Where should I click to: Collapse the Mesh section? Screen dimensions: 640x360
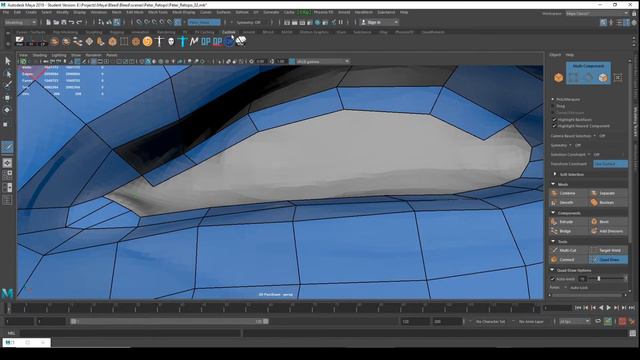[x=553, y=184]
